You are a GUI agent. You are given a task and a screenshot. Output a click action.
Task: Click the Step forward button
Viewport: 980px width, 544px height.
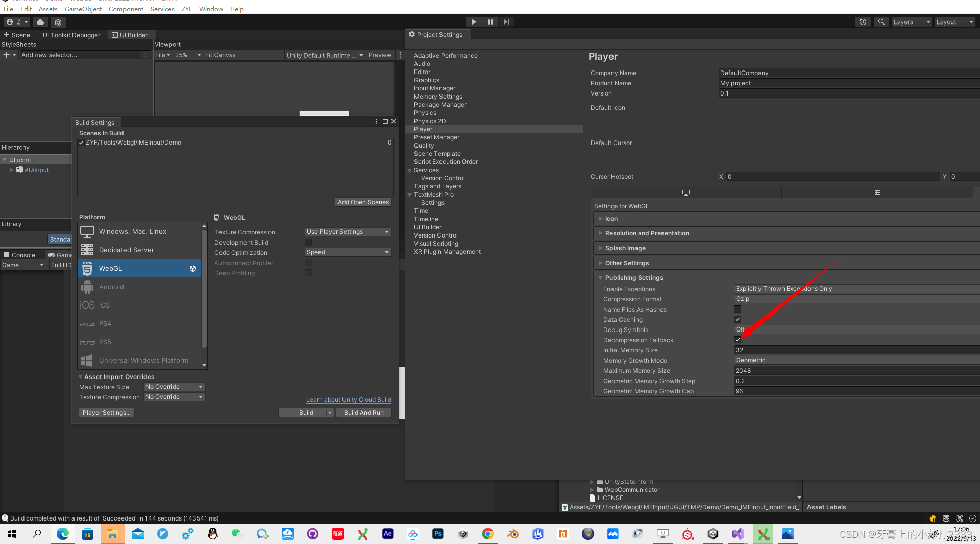(x=506, y=22)
